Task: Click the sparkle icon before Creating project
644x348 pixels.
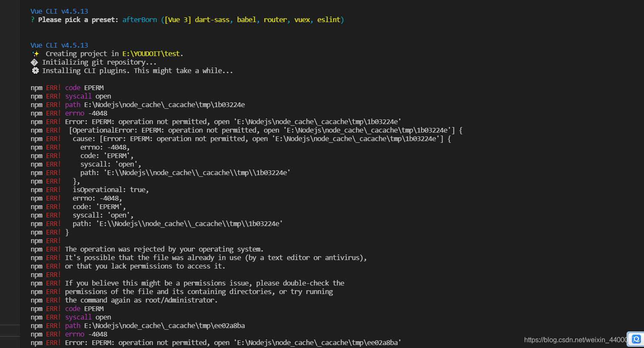Action: click(x=35, y=54)
